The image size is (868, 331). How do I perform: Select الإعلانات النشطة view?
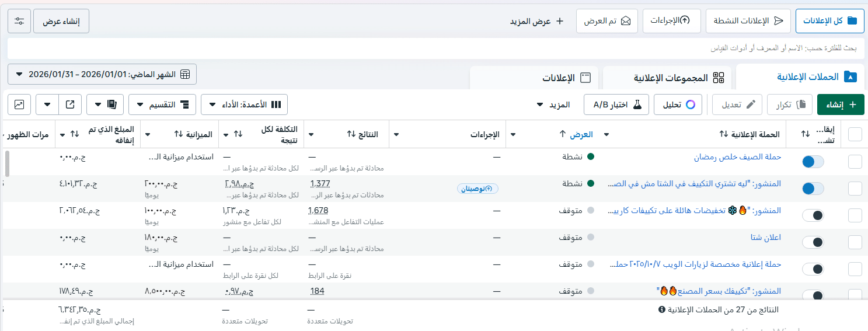click(748, 21)
